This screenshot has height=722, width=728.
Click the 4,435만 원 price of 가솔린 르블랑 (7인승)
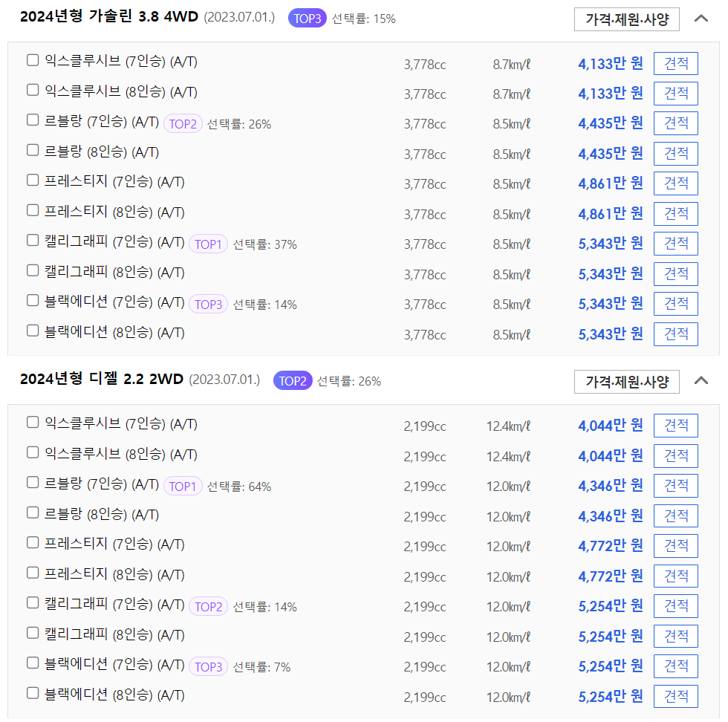tap(611, 123)
